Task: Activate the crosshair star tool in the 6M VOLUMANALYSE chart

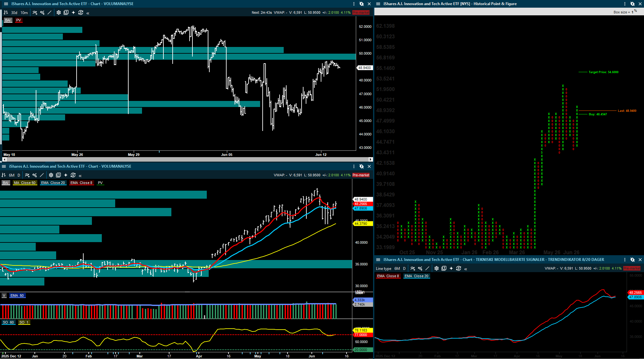Action: 66,175
